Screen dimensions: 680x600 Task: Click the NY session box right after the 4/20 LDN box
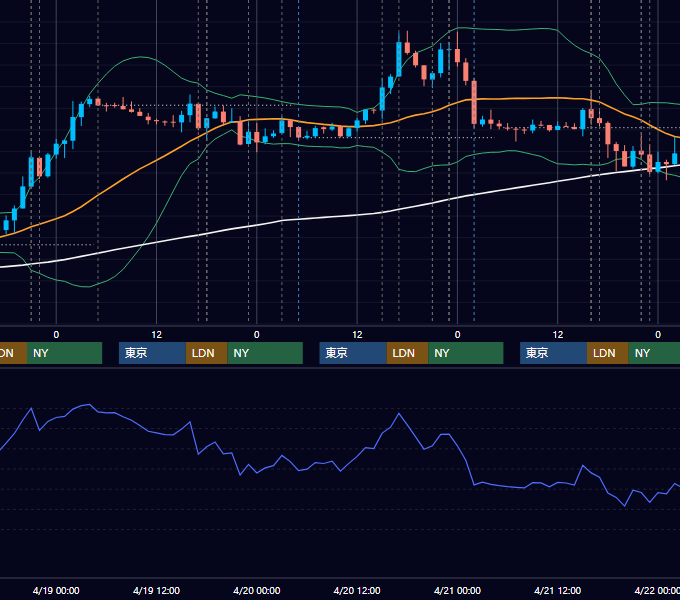point(466,353)
